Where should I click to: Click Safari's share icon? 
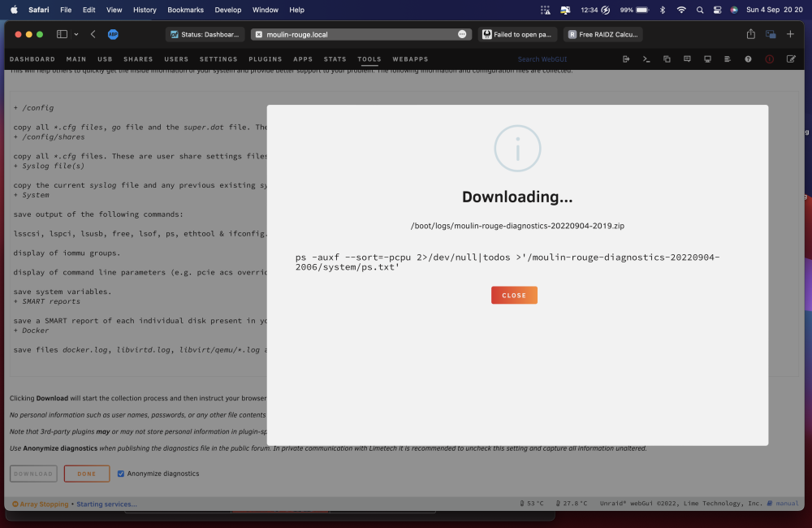tap(751, 34)
